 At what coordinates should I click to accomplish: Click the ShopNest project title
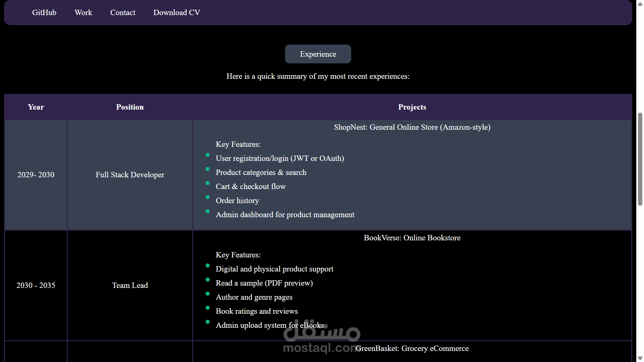(412, 127)
